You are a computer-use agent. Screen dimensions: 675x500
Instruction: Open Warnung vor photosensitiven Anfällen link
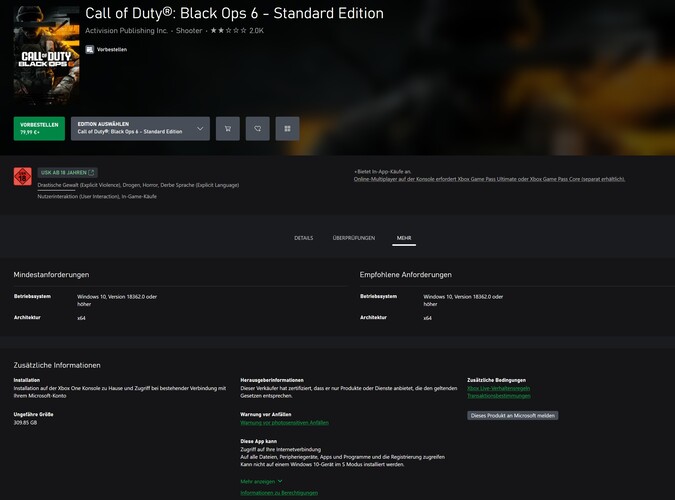pyautogui.click(x=285, y=423)
